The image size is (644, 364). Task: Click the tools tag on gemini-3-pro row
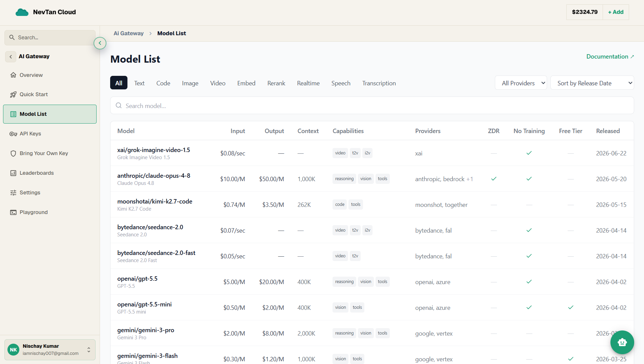click(382, 333)
